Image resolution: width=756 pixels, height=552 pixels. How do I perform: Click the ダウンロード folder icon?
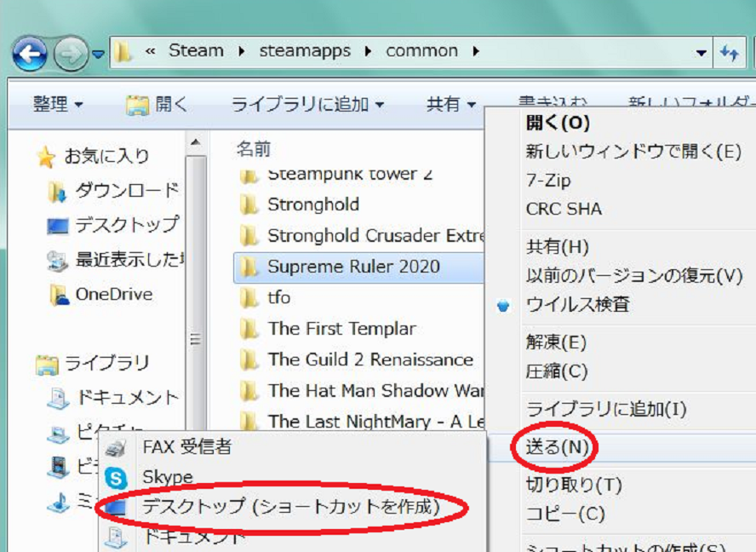tap(57, 192)
